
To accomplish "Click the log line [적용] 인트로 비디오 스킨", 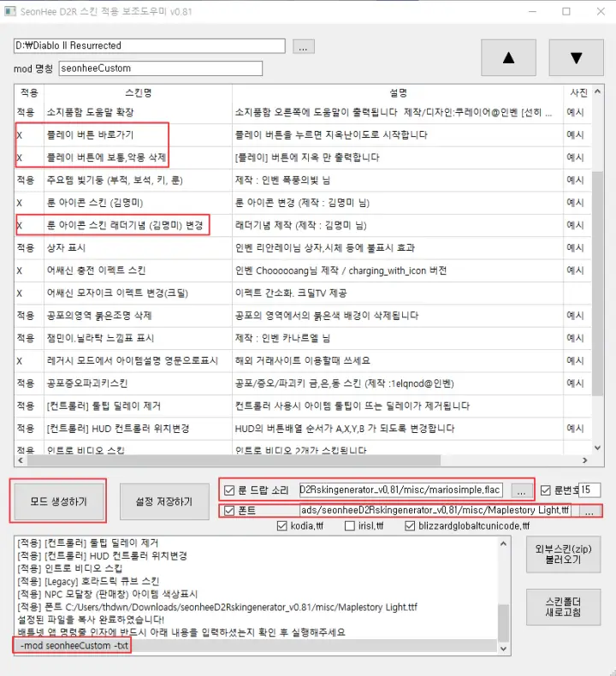I will tap(70, 568).
